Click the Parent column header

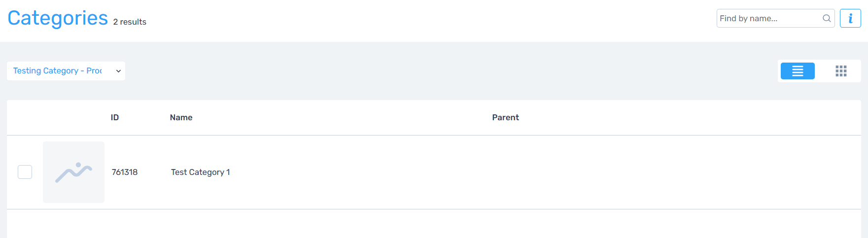pyautogui.click(x=505, y=117)
